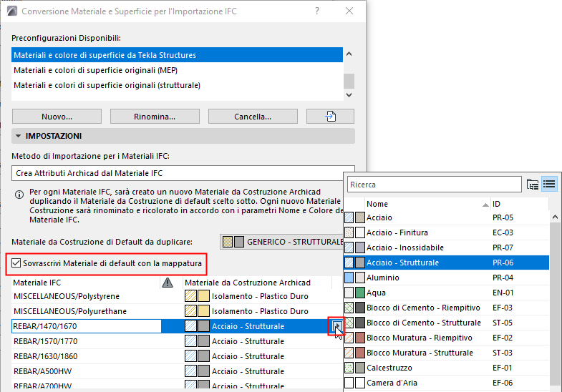Click the Nuovo... button

pos(57,117)
